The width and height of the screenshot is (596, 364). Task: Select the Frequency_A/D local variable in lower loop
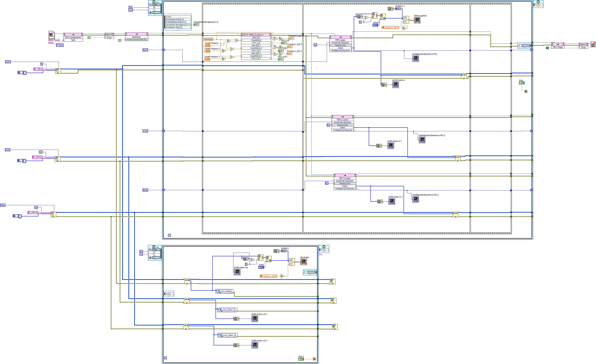[x=268, y=276]
